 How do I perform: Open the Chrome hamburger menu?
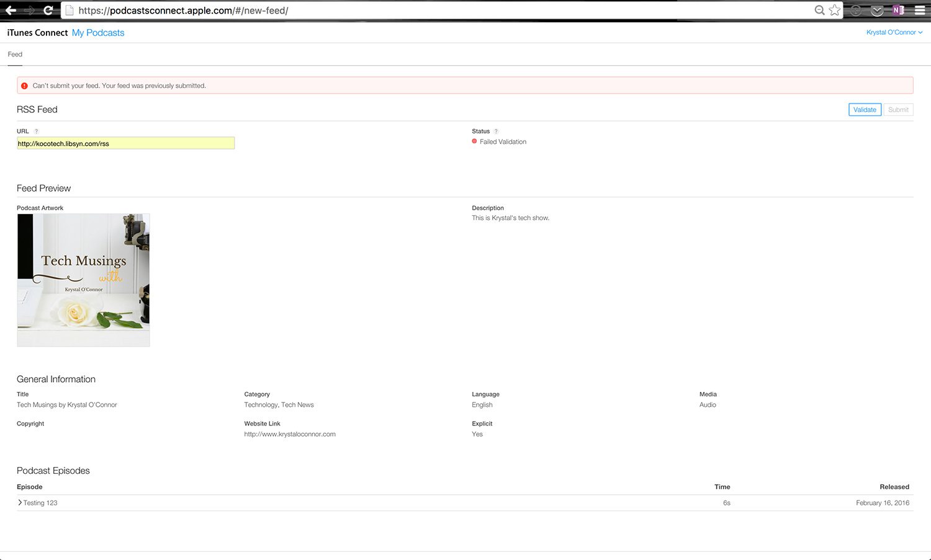coord(920,11)
